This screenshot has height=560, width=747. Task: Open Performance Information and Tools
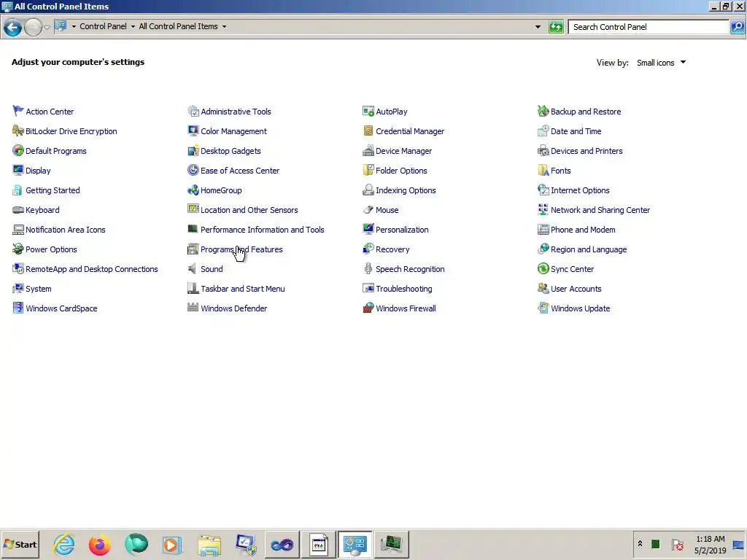point(263,230)
